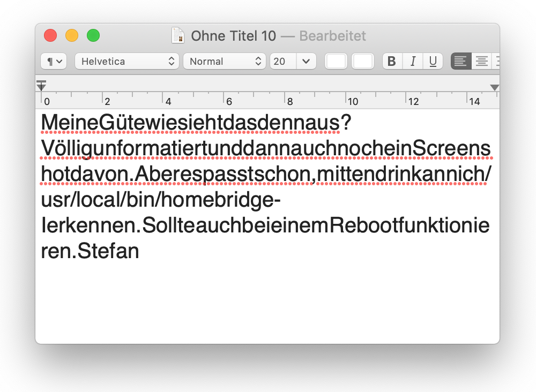Toggle italic formatting
This screenshot has width=536, height=392.
coord(413,62)
